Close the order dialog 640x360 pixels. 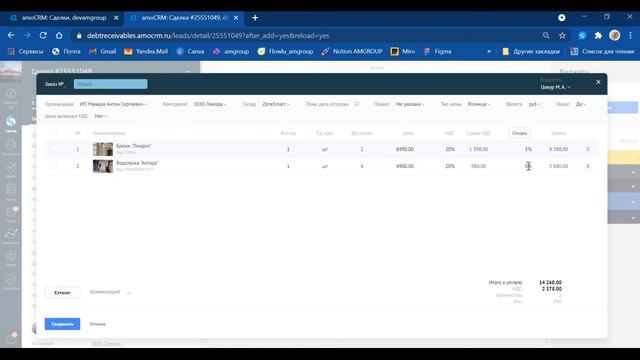pyautogui.click(x=598, y=82)
